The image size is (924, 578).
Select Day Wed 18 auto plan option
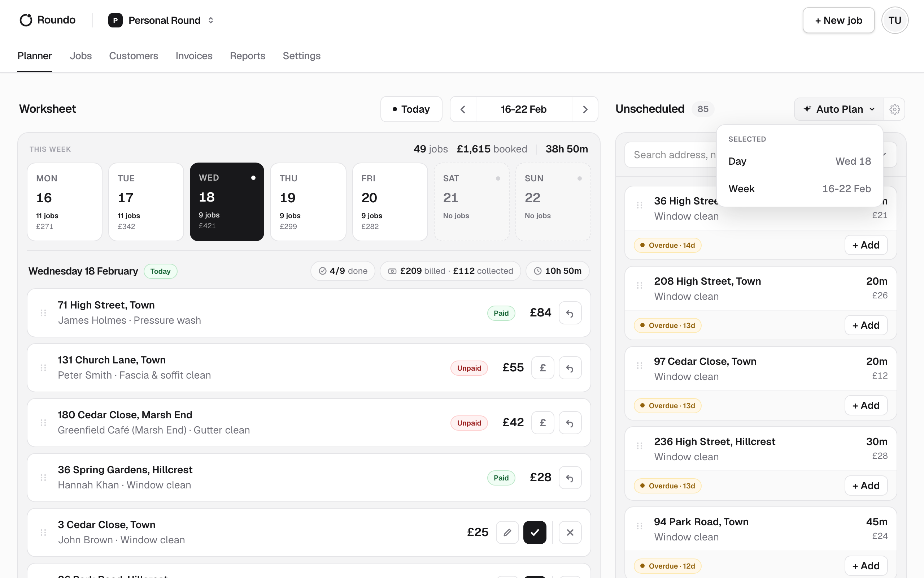click(799, 161)
